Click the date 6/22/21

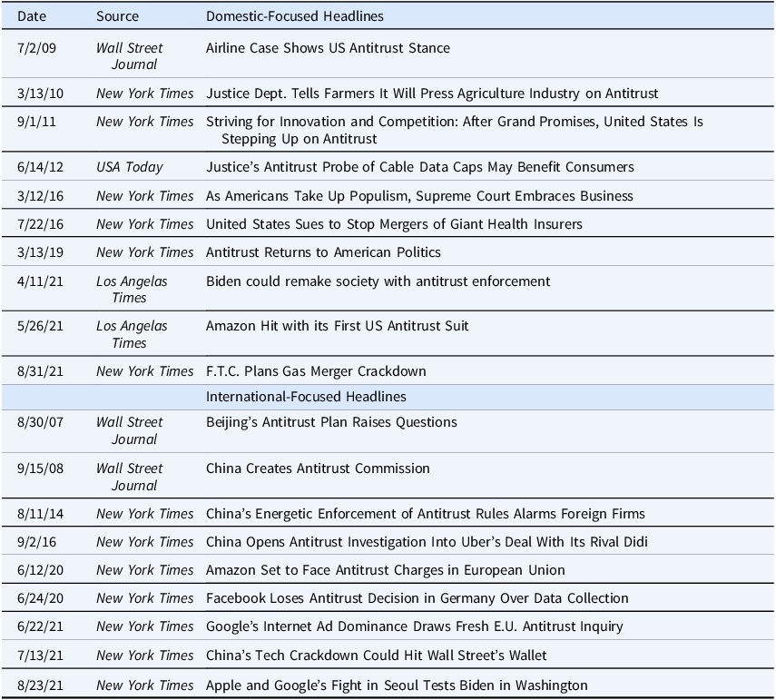[40, 626]
